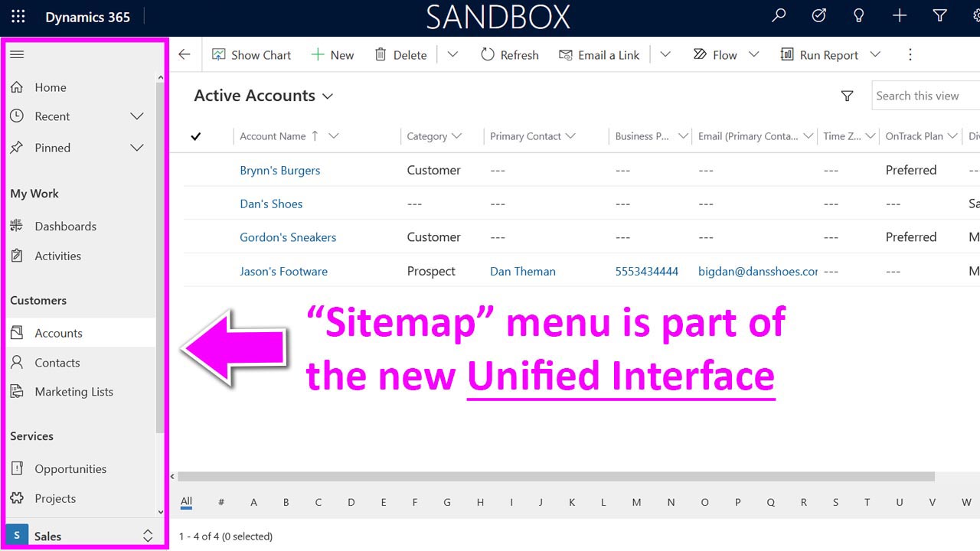Refresh the accounts list
Viewport: 980px width, 551px height.
(509, 55)
